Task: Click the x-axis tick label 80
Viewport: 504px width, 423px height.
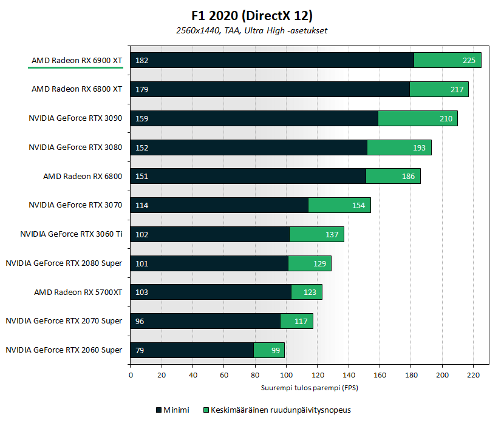Action: (255, 375)
